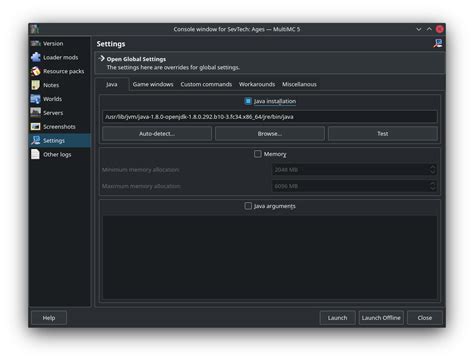The height and width of the screenshot is (361, 474).
Task: Click the MultiMC app icon in the title bar
Action: pos(35,29)
